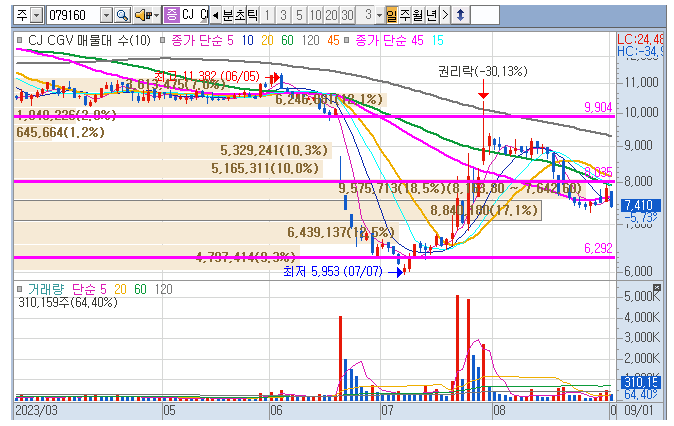
Task: Switch to 일 (daily) chart
Action: [x=392, y=15]
